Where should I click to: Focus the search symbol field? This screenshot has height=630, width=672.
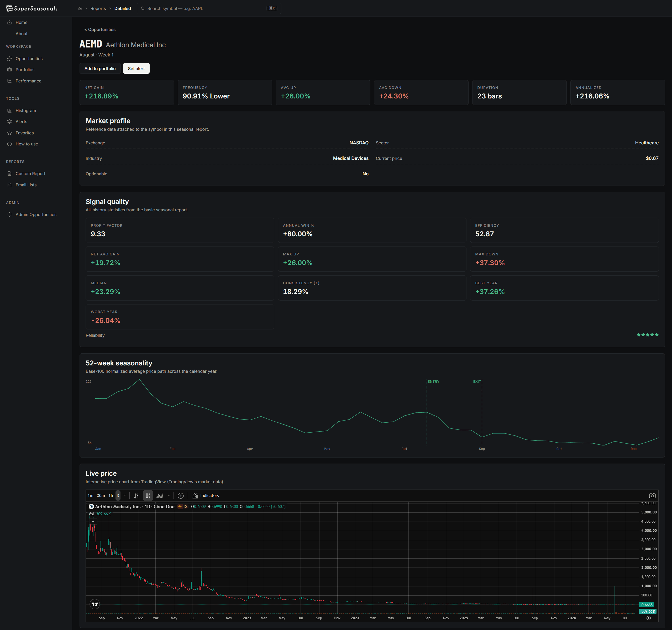tap(209, 8)
